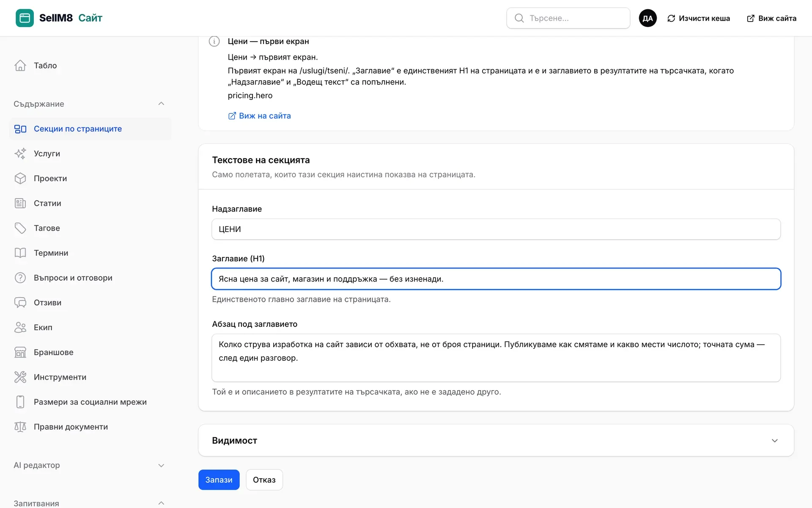Image resolution: width=812 pixels, height=508 pixels.
Task: Focus the Надзаглавие text field
Action: click(496, 229)
